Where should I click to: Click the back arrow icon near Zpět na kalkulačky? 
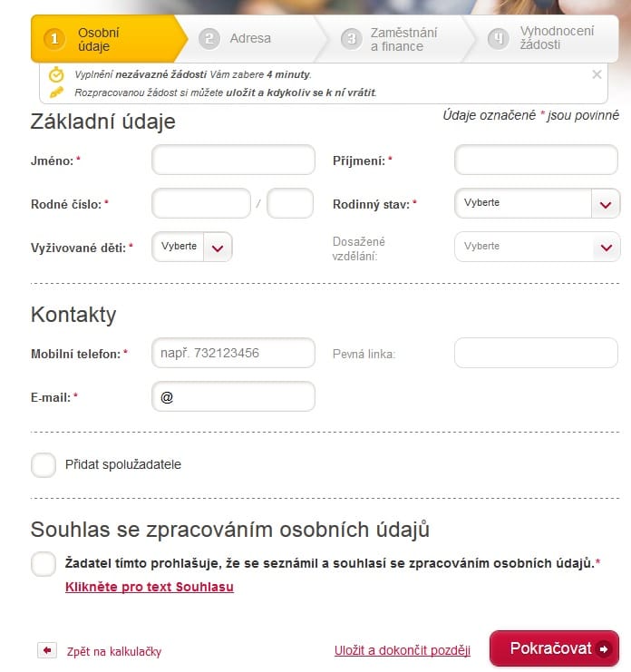pyautogui.click(x=47, y=650)
